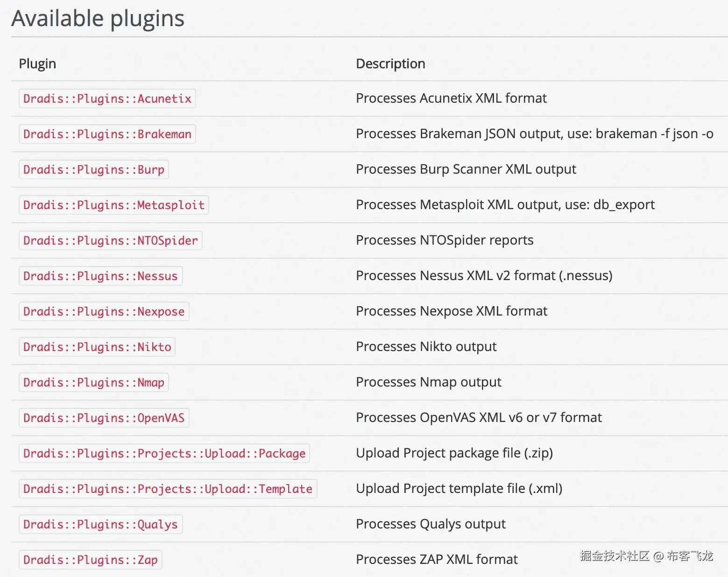Click the Dradis::Plugins::Qualys plugin tag
This screenshot has width=728, height=577.
pyautogui.click(x=100, y=524)
